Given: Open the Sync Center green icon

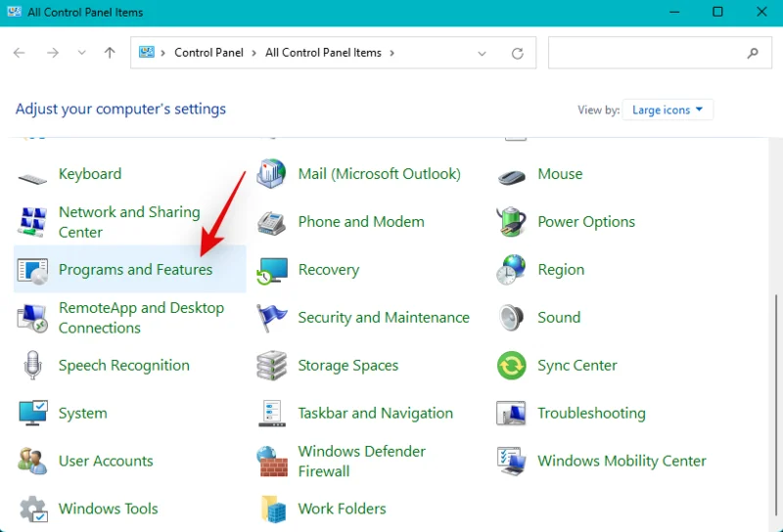Looking at the screenshot, I should click(x=511, y=366).
